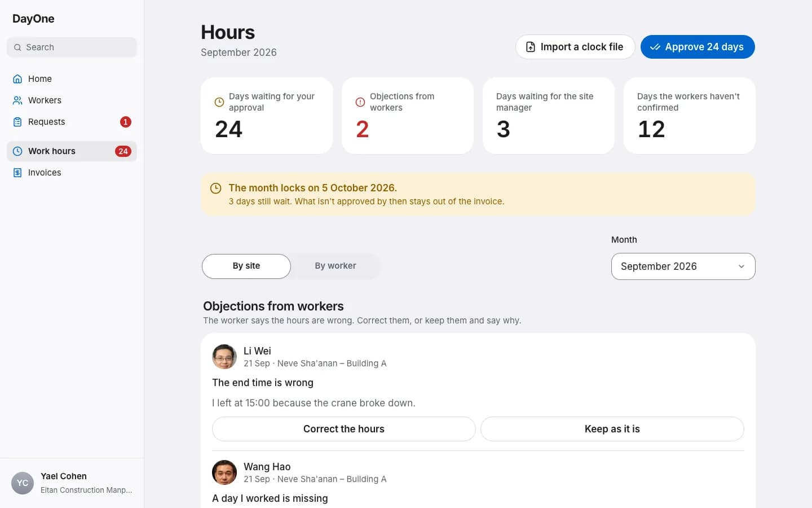
Task: Open Days waiting for the site manager card
Action: coord(549,116)
